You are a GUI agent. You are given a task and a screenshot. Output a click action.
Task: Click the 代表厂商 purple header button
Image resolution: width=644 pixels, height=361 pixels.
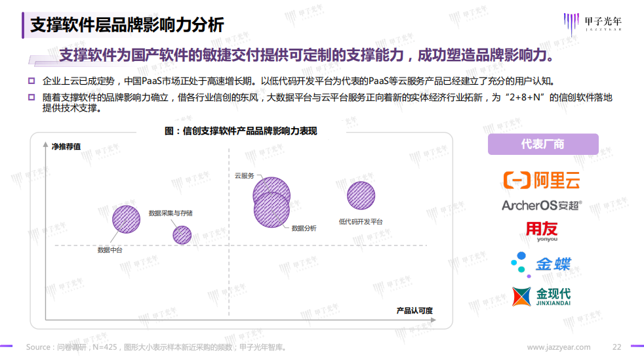coord(542,144)
